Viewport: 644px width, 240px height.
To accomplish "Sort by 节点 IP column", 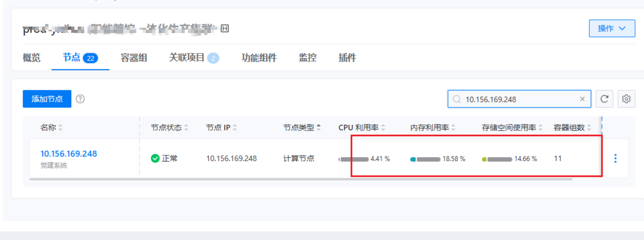I will [x=221, y=128].
